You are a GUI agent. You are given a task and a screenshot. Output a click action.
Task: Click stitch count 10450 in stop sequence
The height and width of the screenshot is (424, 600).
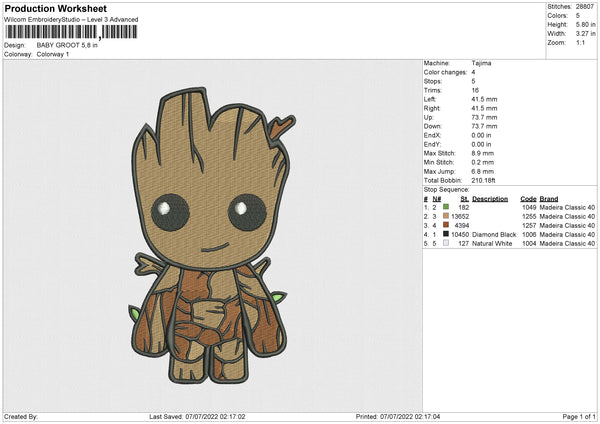(460, 234)
